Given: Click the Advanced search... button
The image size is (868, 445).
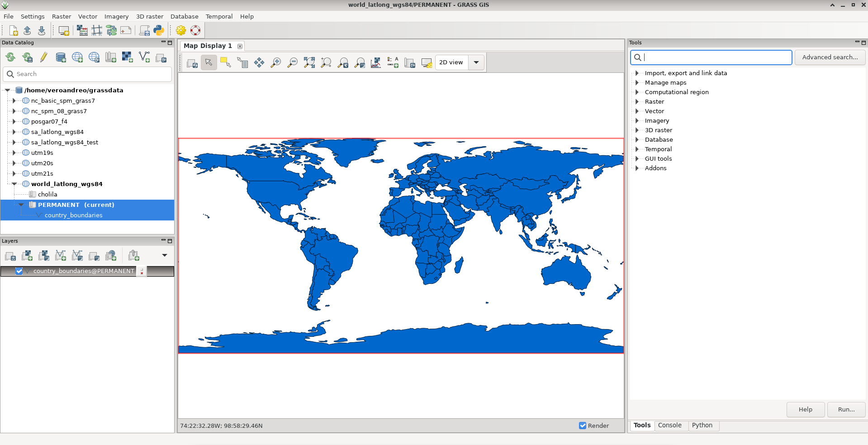Looking at the screenshot, I should [830, 57].
